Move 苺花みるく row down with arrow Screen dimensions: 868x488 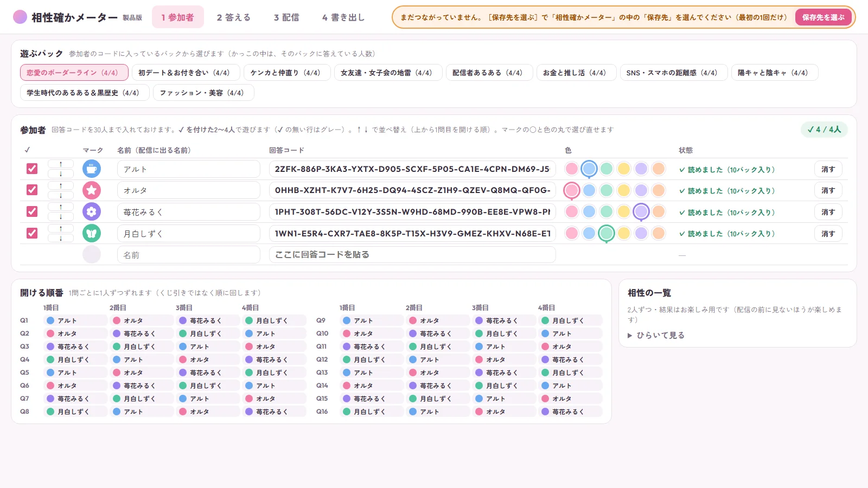(61, 217)
